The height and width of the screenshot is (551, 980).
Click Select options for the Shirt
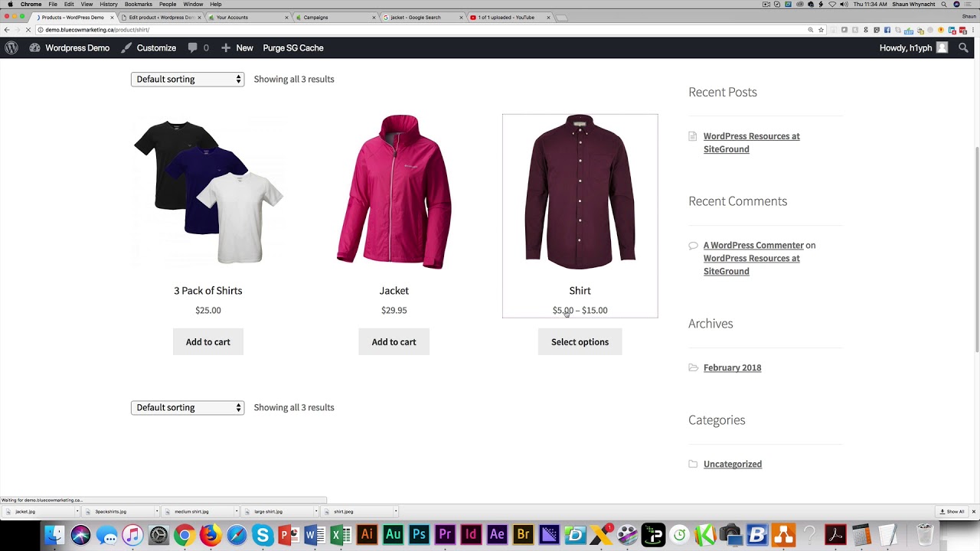coord(580,342)
